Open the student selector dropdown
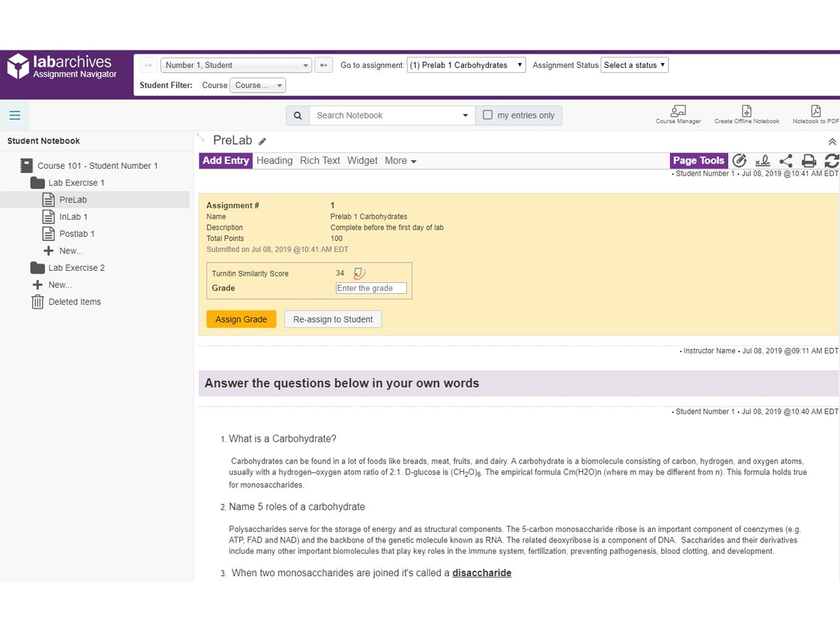This screenshot has height=630, width=840. [x=237, y=65]
